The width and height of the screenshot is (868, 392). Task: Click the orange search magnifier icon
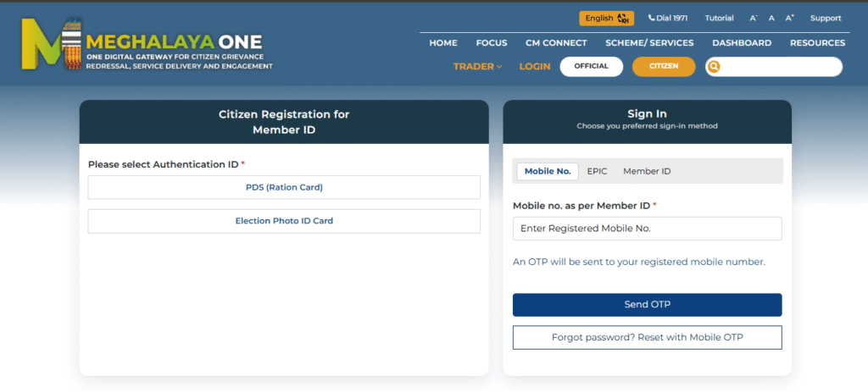pos(715,67)
